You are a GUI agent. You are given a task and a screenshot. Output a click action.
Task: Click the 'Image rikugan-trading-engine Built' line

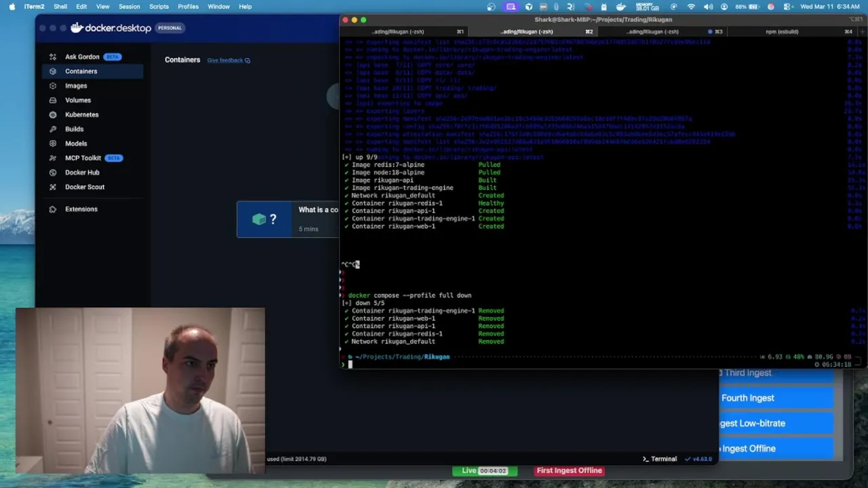(424, 188)
